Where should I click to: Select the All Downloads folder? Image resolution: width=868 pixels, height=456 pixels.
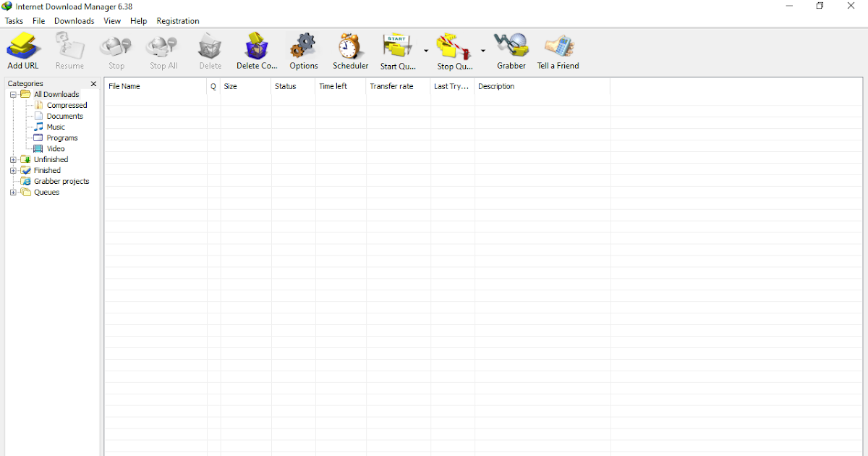tap(56, 94)
